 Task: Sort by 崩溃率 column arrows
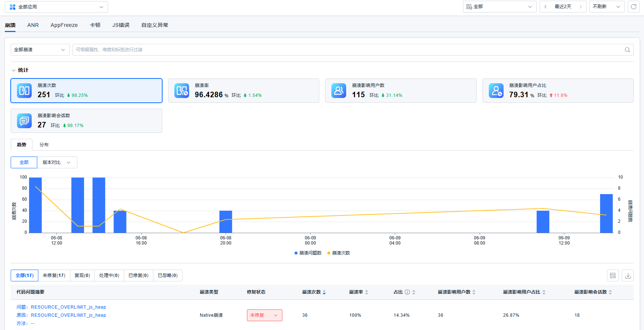[x=366, y=292]
